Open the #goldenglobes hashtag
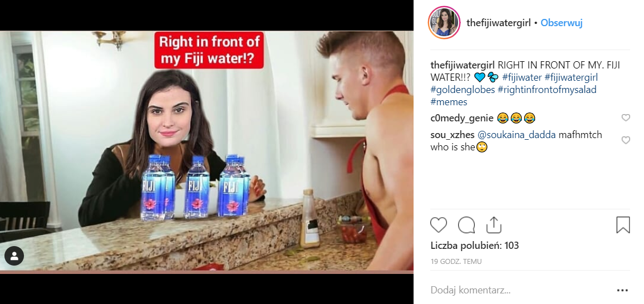 pos(463,90)
